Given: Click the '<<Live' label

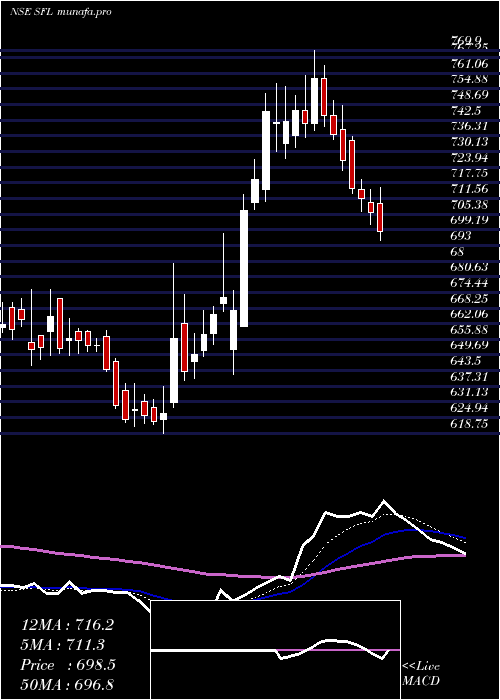Looking at the screenshot, I should point(421,667).
